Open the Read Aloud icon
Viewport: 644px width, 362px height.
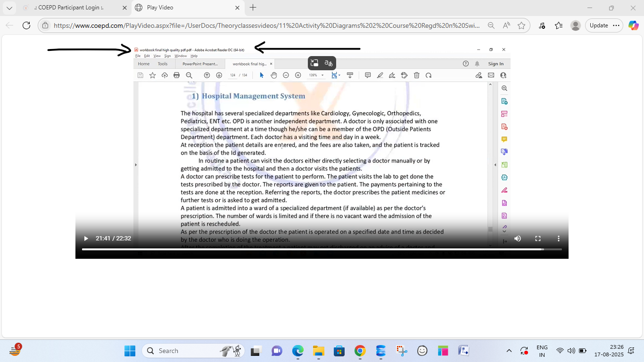(506, 25)
